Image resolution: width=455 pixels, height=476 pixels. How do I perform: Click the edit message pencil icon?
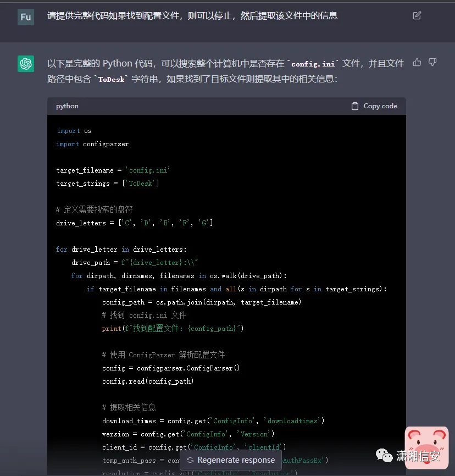pyautogui.click(x=417, y=15)
